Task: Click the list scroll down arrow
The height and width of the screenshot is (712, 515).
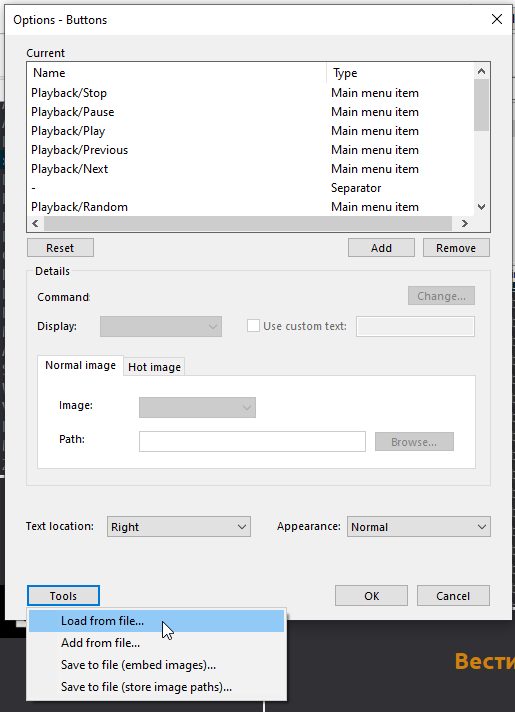Action: pos(481,207)
